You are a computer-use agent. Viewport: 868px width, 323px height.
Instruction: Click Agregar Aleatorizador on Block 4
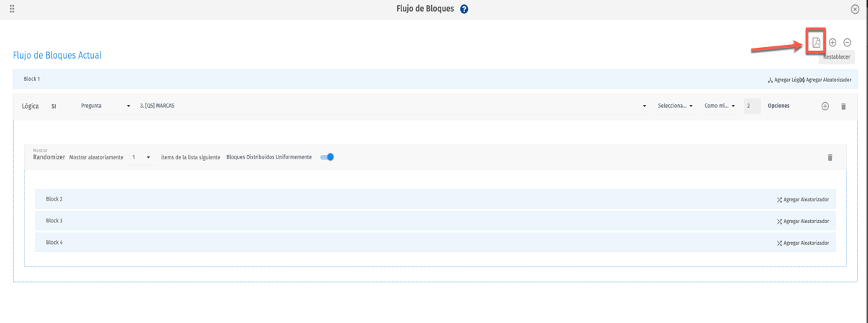(x=803, y=243)
